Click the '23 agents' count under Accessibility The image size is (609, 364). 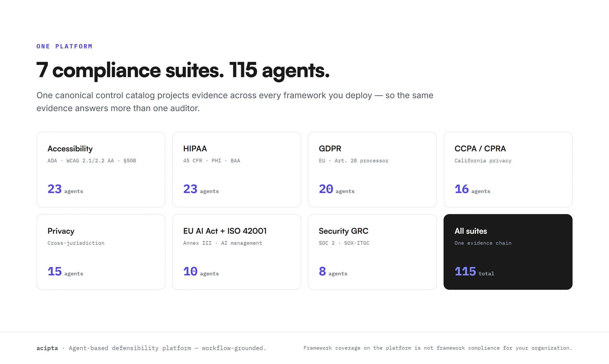pos(65,189)
